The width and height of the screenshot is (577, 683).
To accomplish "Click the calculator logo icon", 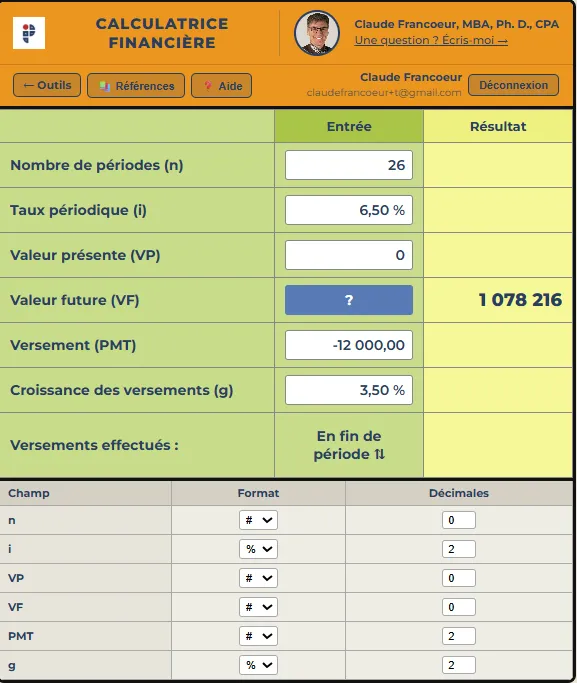I will pyautogui.click(x=29, y=33).
